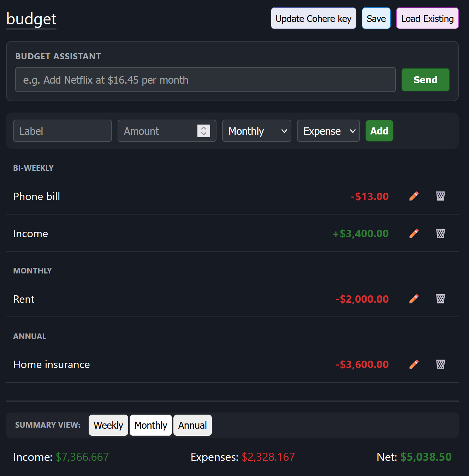Switch summary view to Monthly
The height and width of the screenshot is (476, 469).
(151, 425)
